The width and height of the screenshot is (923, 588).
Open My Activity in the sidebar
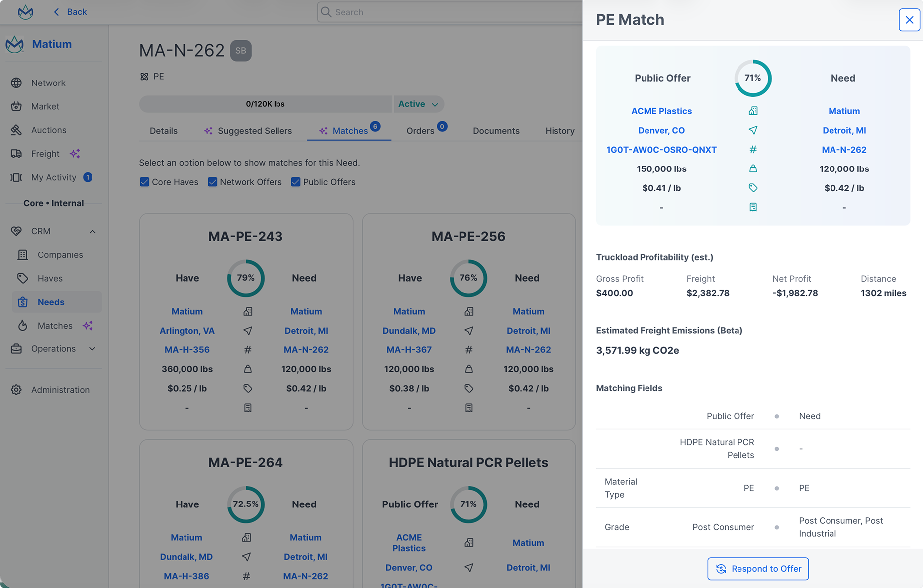[53, 177]
